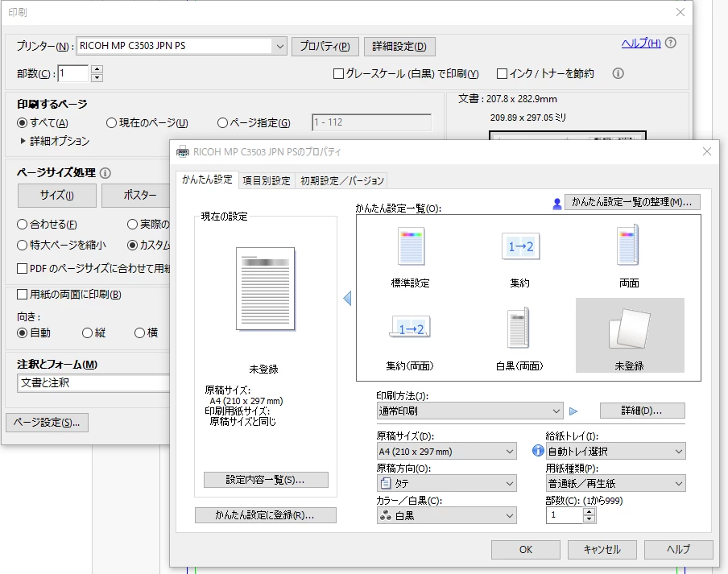Select the 未登録 preset icon in list
728x574 pixels.
point(630,328)
